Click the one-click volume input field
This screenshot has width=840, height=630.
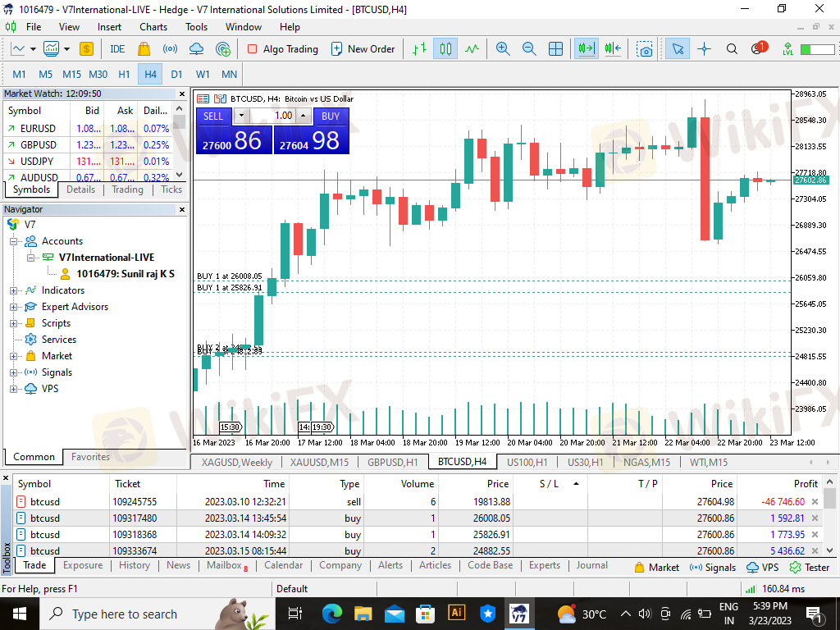[x=272, y=116]
